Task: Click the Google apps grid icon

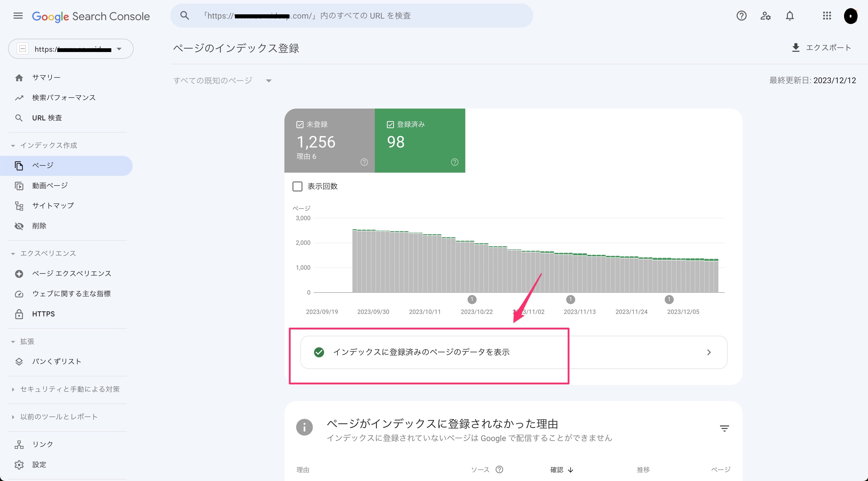Action: 827,16
